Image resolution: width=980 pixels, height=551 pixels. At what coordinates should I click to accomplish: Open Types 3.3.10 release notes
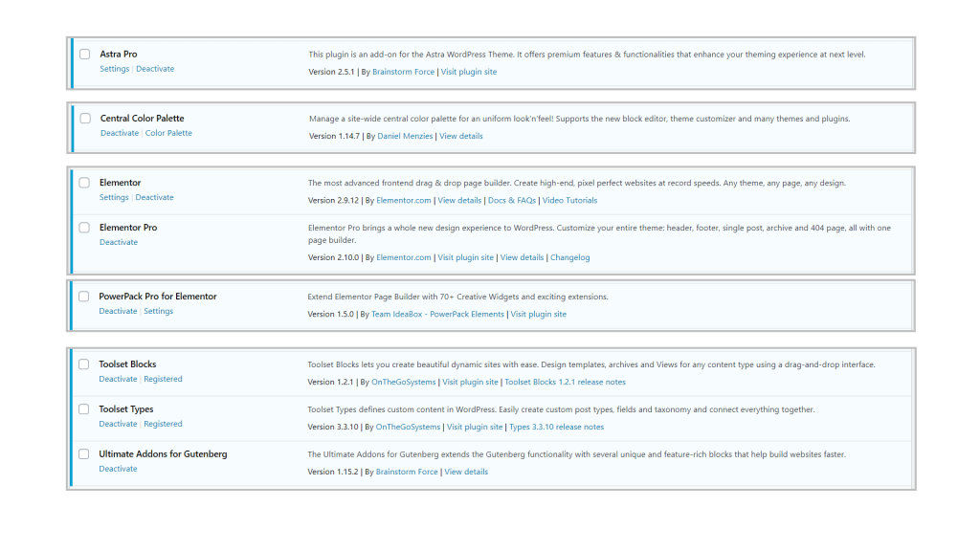556,428
